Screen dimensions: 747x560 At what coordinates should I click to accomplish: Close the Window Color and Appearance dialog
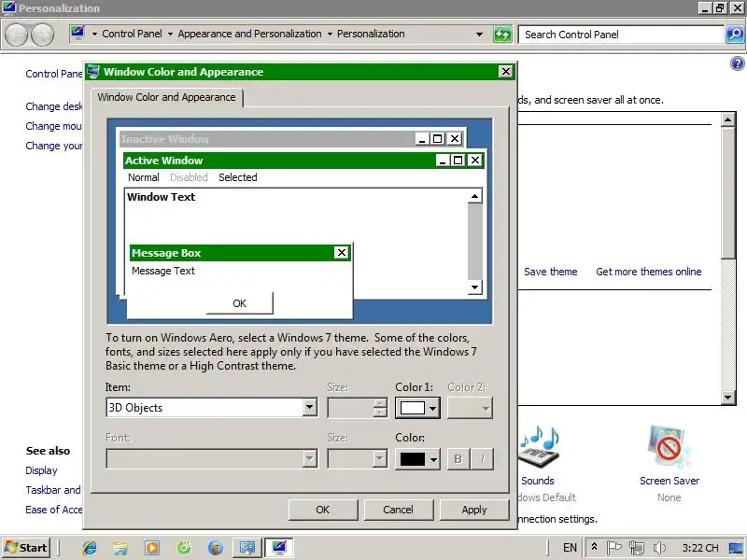505,72
